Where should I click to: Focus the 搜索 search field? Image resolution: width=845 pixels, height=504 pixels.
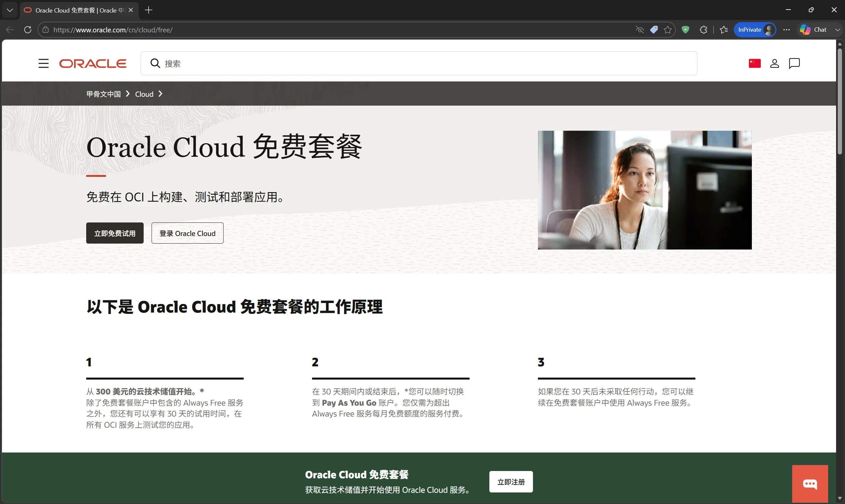click(x=419, y=63)
